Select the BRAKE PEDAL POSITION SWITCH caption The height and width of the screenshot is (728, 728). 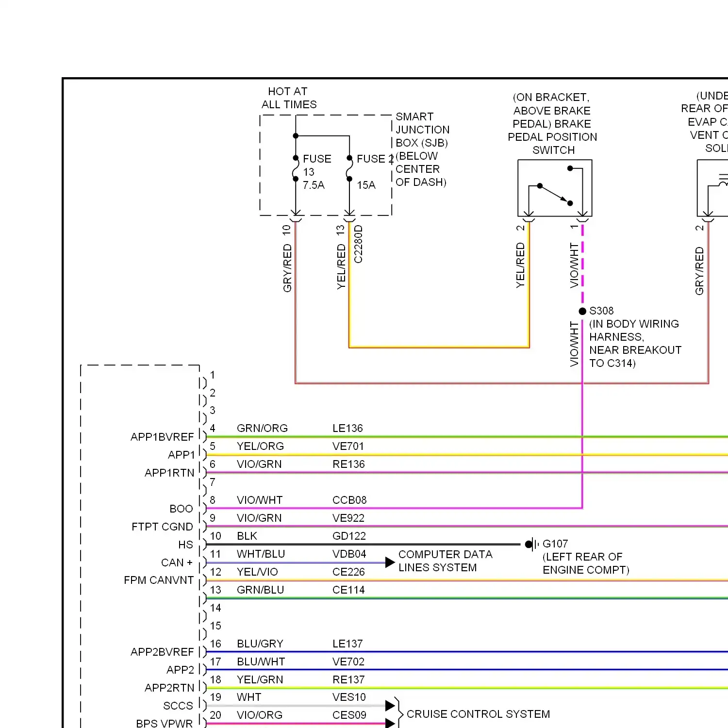click(552, 124)
